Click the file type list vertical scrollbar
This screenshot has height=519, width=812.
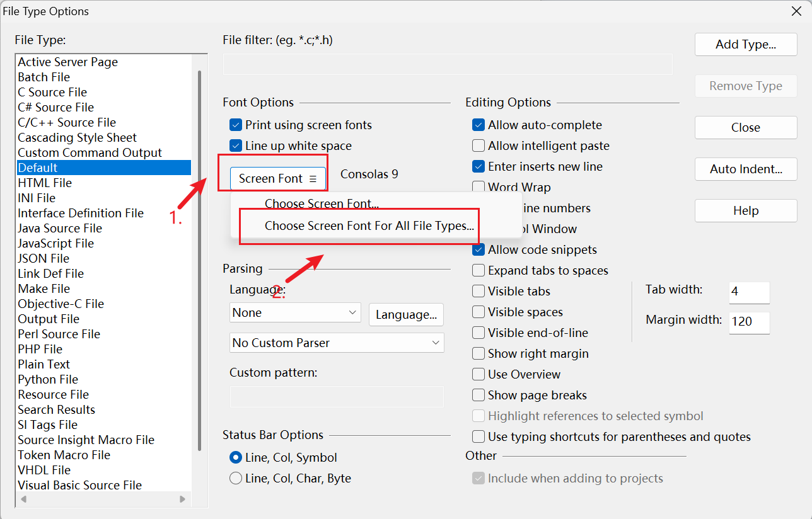pos(199,252)
